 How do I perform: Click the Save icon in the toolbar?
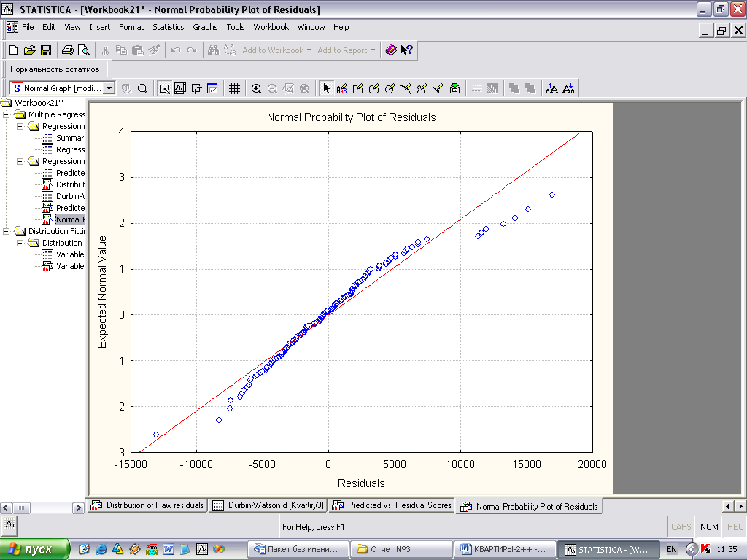point(46,50)
